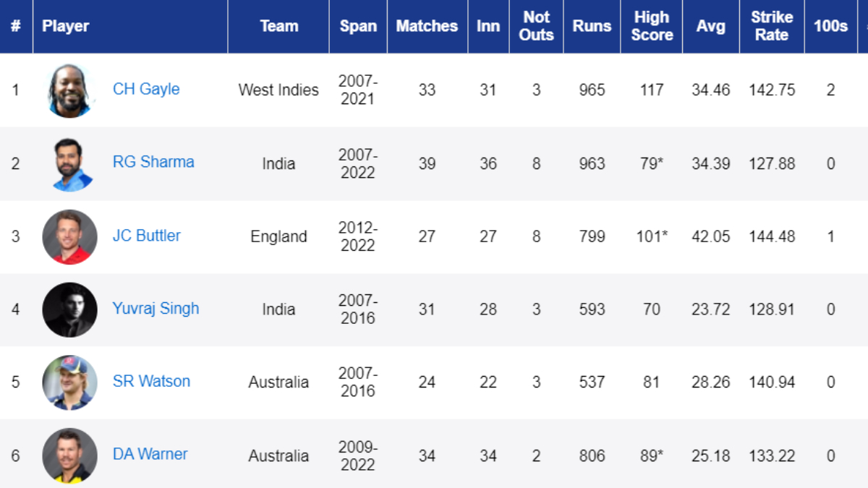Click CH Gayle's player photo
Image resolution: width=868 pixels, height=488 pixels.
point(69,90)
